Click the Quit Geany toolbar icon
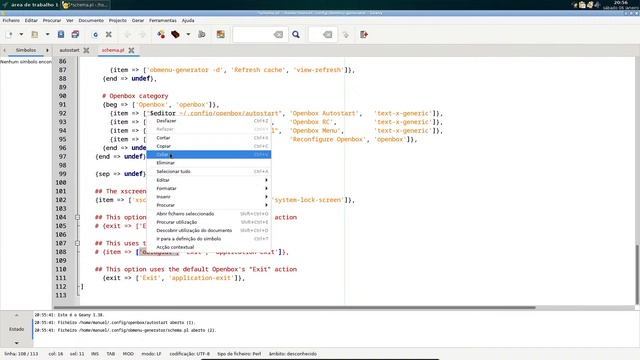Viewport: 640px width, 360px height. pos(364,35)
